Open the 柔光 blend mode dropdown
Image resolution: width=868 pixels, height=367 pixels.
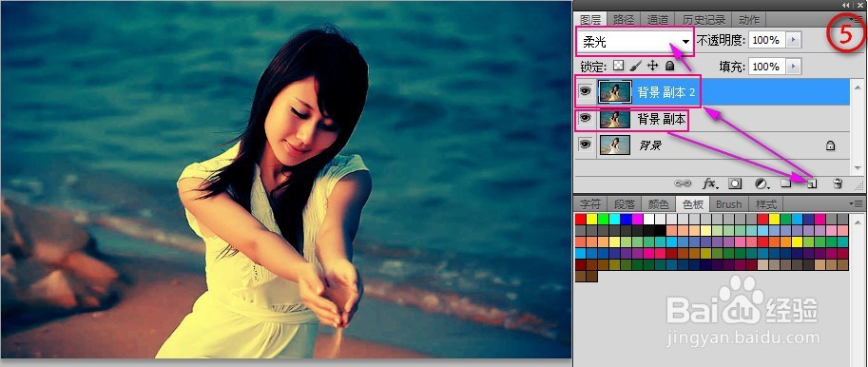tap(634, 42)
